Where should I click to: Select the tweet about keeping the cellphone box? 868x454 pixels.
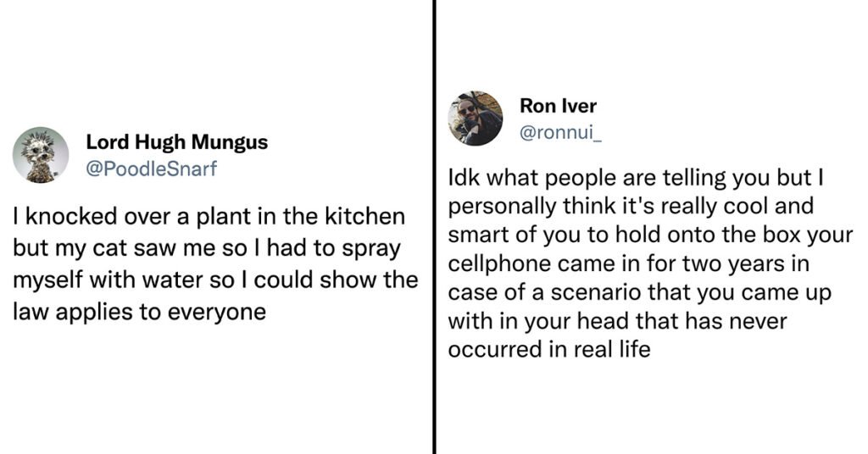click(650, 263)
